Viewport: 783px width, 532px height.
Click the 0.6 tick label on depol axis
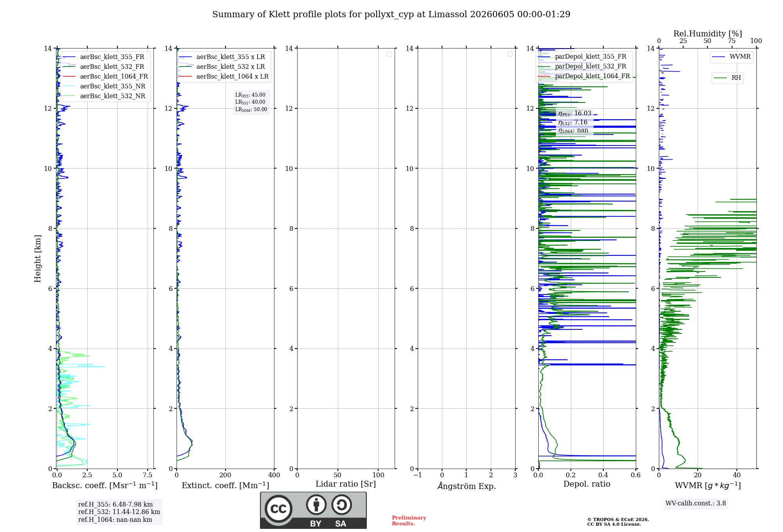coord(636,475)
